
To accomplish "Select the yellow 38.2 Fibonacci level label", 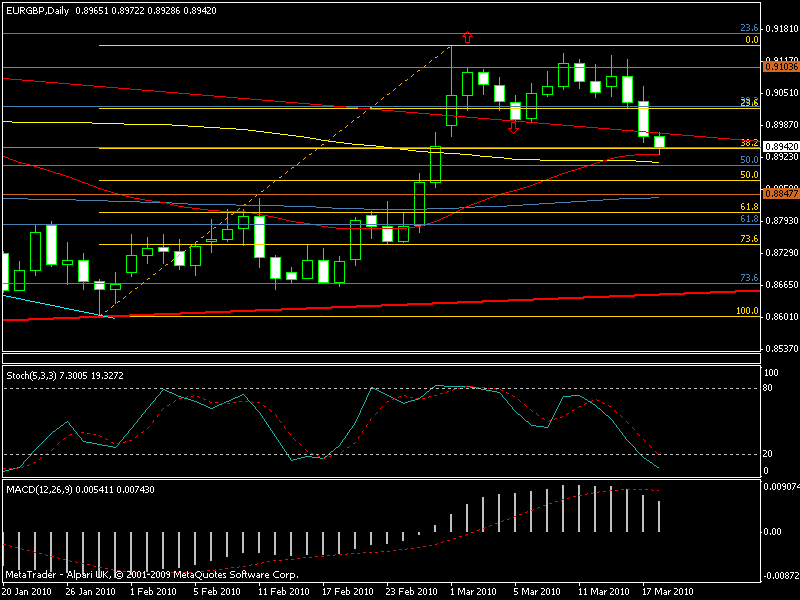I will coord(748,143).
